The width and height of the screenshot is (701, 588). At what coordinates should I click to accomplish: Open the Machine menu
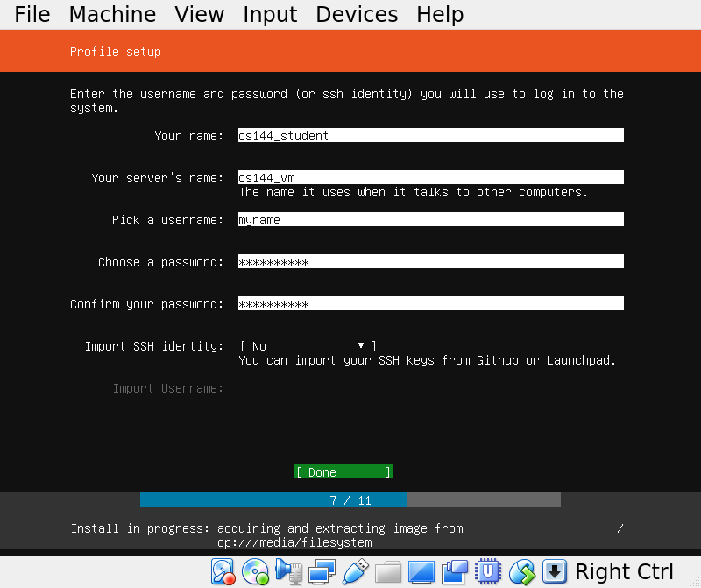[112, 15]
